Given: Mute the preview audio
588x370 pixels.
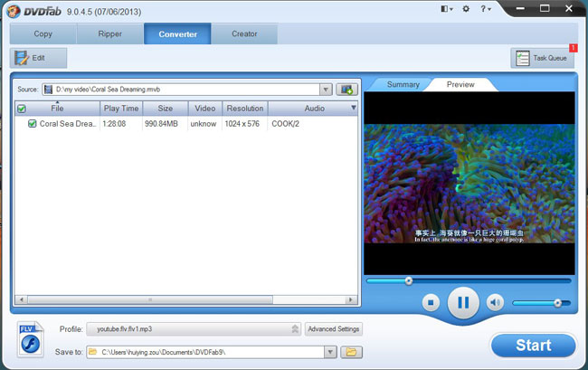Looking at the screenshot, I should click(495, 302).
